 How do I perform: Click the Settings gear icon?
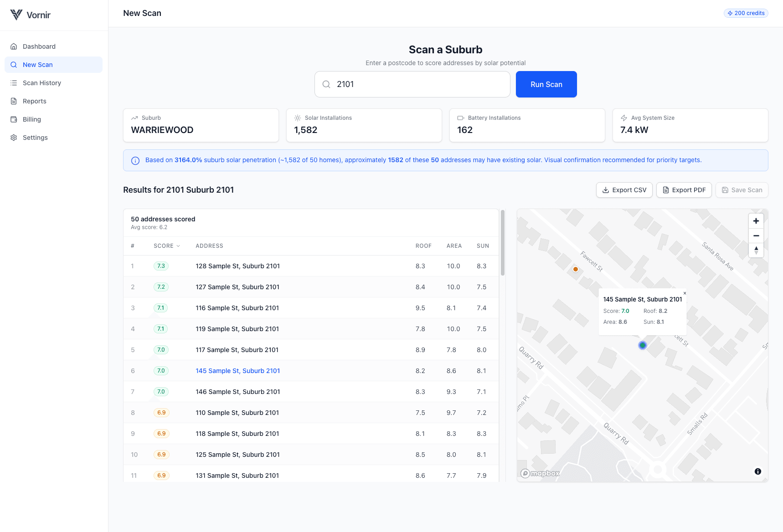pyautogui.click(x=14, y=137)
